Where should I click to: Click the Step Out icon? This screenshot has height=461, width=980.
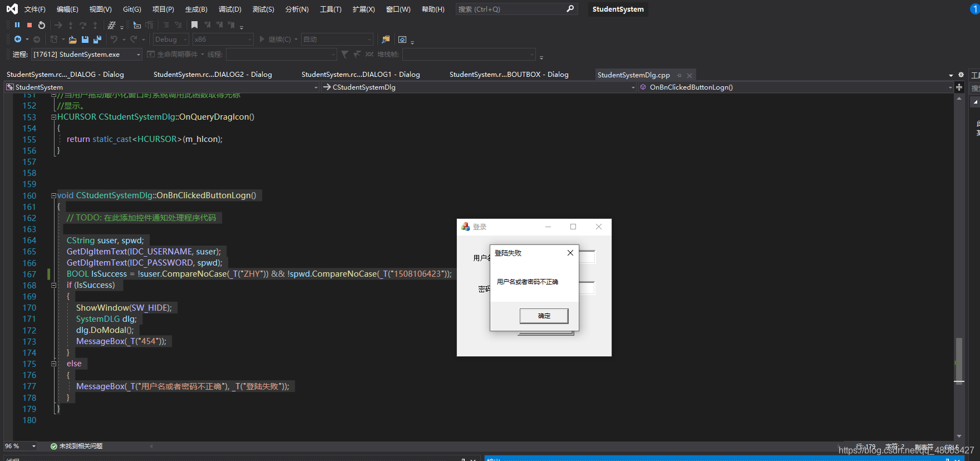tap(95, 25)
